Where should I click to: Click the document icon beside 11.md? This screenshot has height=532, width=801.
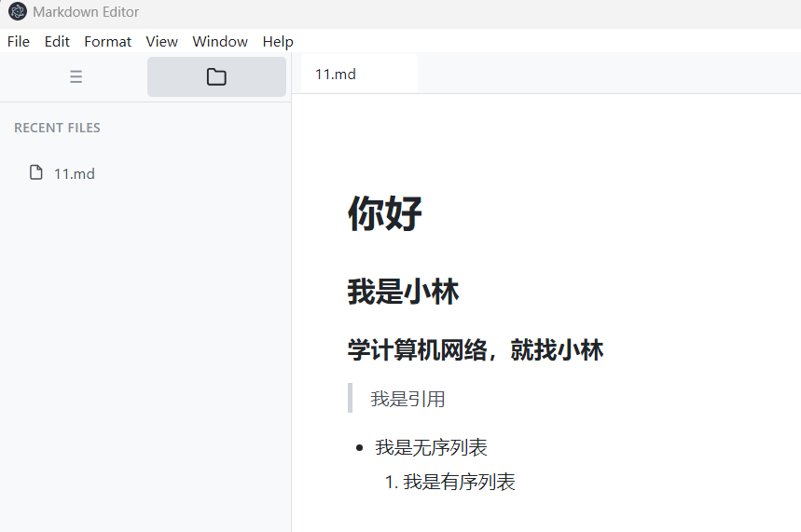click(x=35, y=172)
